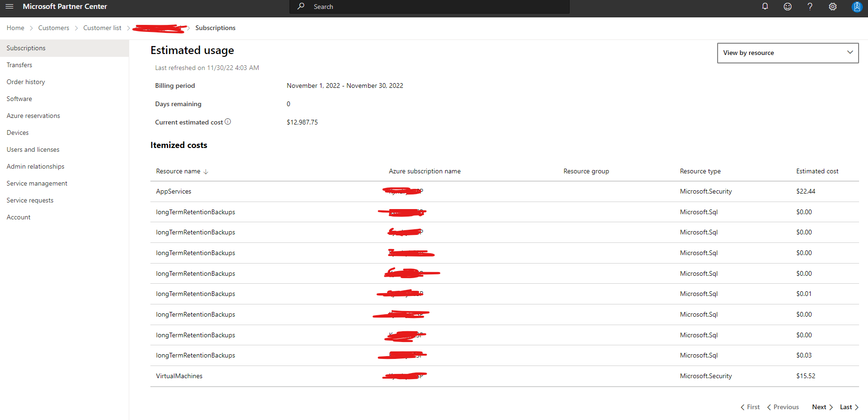
Task: Go to Customers breadcrumb
Action: 54,28
